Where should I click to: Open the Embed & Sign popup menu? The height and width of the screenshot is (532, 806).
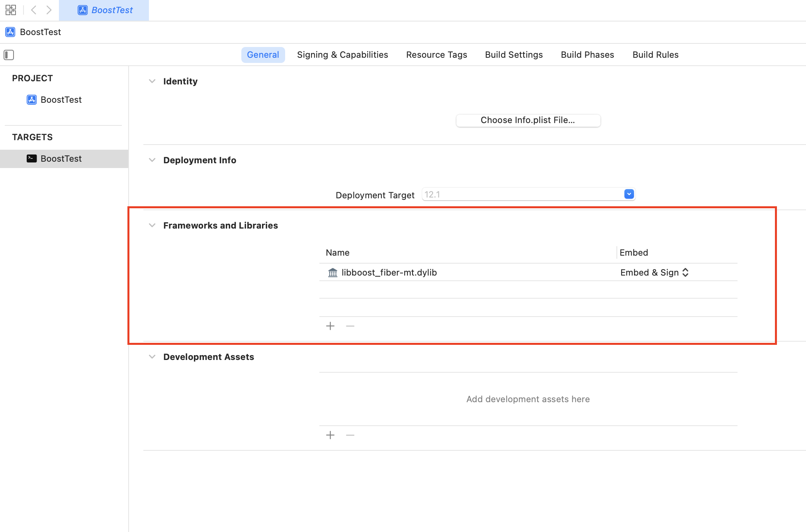654,272
